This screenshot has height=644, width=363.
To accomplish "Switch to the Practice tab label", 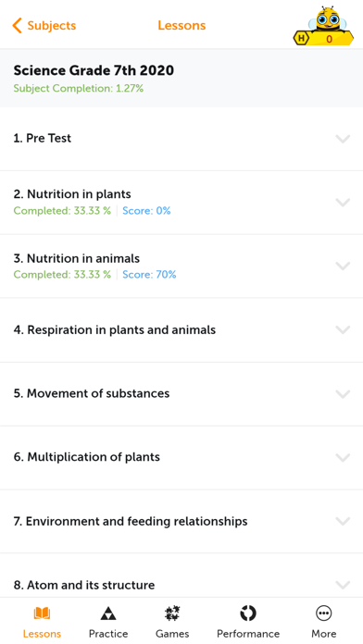I will (x=108, y=634).
